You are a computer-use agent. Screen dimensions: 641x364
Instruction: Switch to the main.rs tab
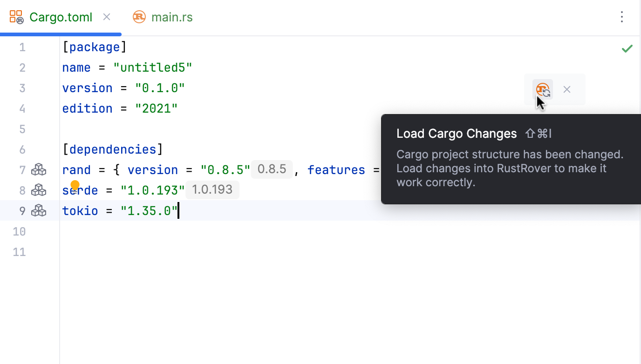[172, 17]
